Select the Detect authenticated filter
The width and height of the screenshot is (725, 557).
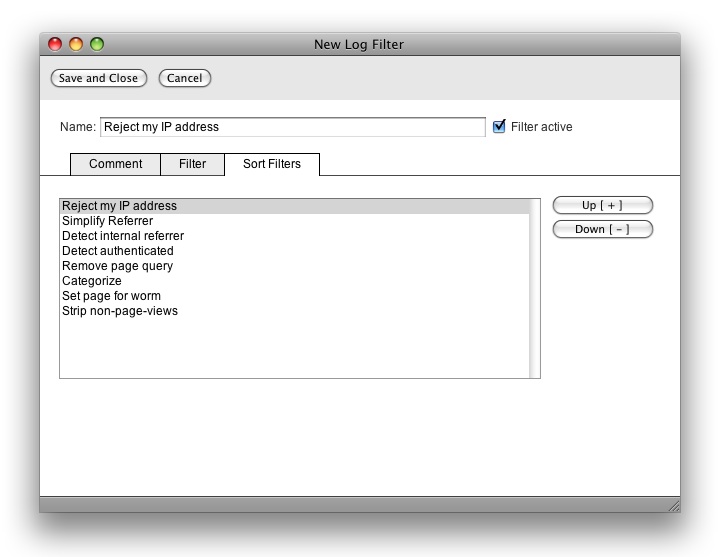(x=117, y=251)
